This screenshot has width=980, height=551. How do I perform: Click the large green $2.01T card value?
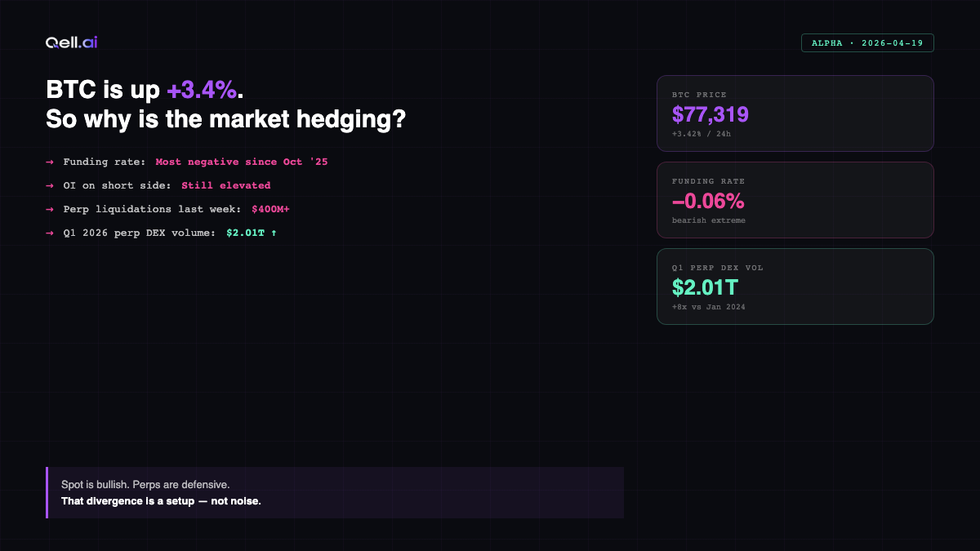[705, 287]
